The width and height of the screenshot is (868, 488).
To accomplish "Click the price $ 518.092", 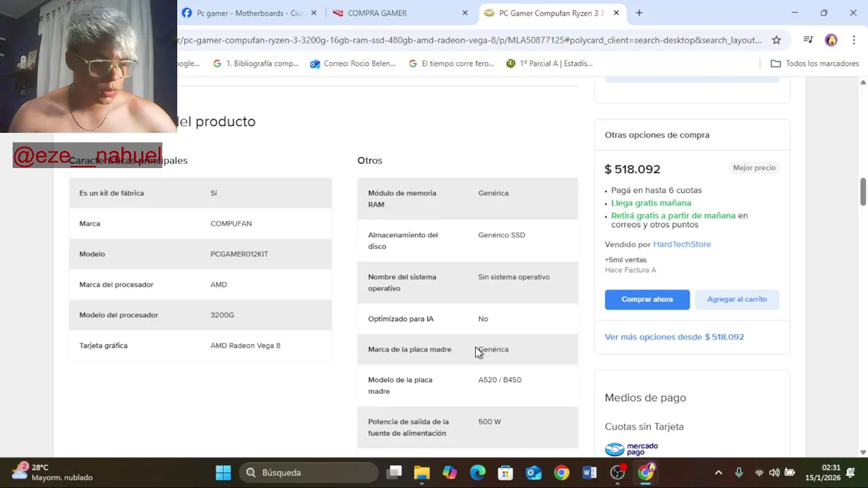I will (x=632, y=169).
